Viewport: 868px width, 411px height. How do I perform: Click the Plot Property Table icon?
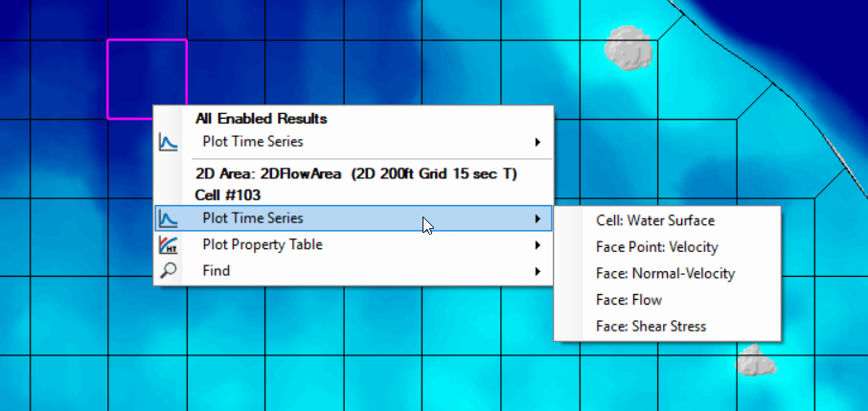tap(168, 245)
